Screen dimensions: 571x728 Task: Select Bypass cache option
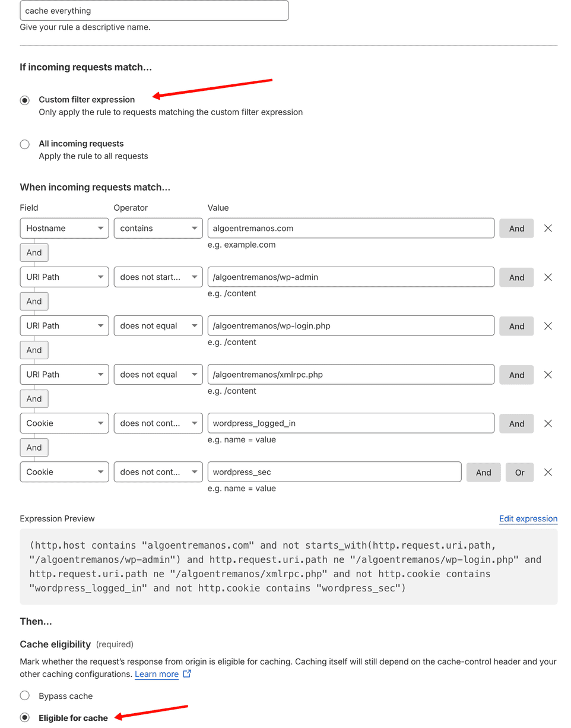24,695
